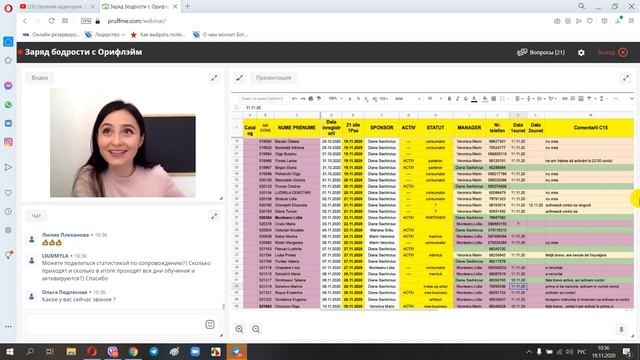Screen dimensions: 640x360
Task: Expand the Видео panel to fullscreen
Action: click(x=214, y=78)
